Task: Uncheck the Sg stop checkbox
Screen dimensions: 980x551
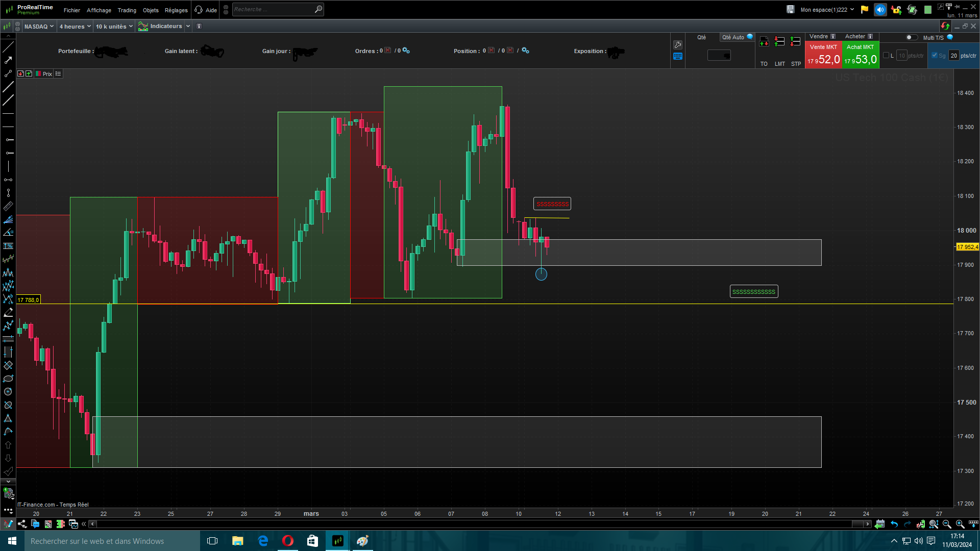Action: 935,56
